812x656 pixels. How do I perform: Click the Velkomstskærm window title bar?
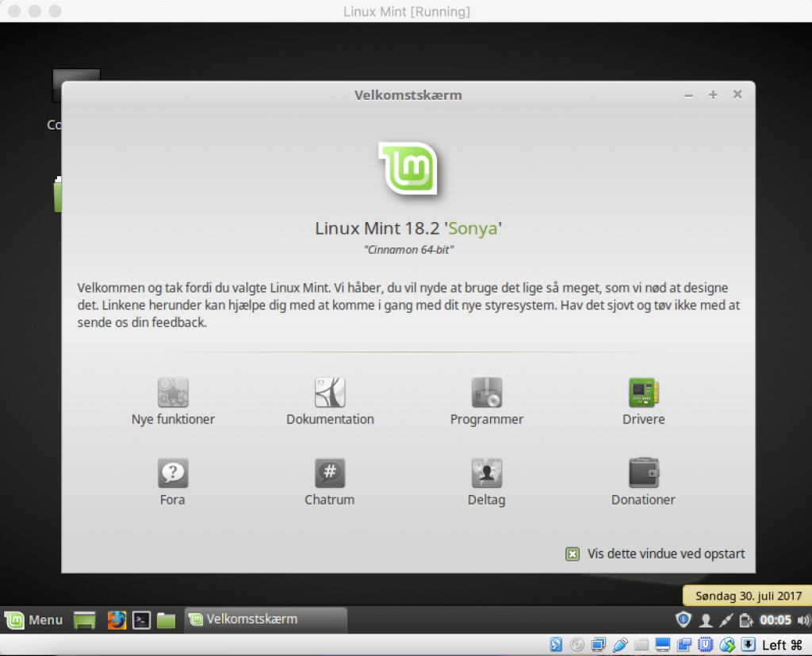pos(408,95)
